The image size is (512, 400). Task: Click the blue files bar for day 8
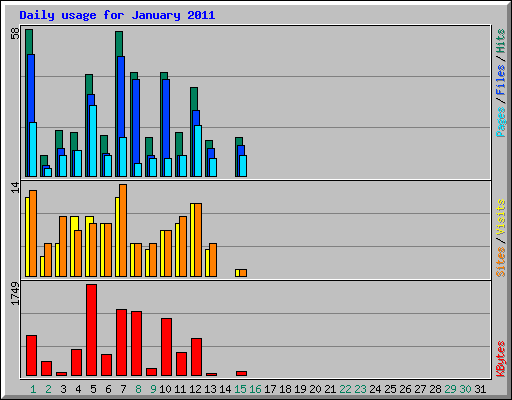(136, 121)
